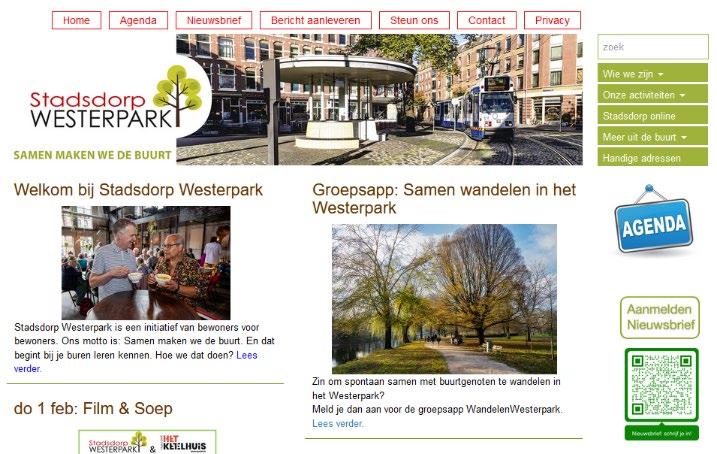
Task: Open the blue AGENDA sign icon
Action: [x=653, y=219]
